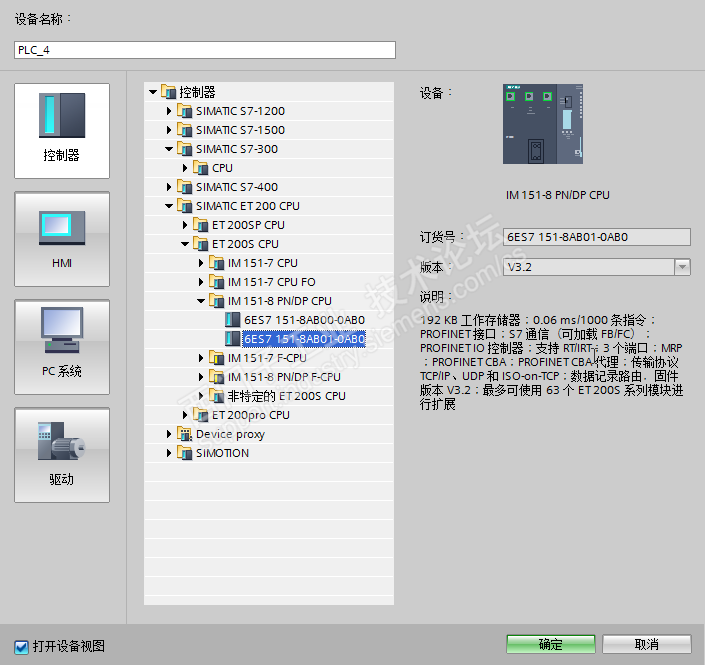Select the HMI device category button
The width and height of the screenshot is (705, 665).
(x=62, y=239)
